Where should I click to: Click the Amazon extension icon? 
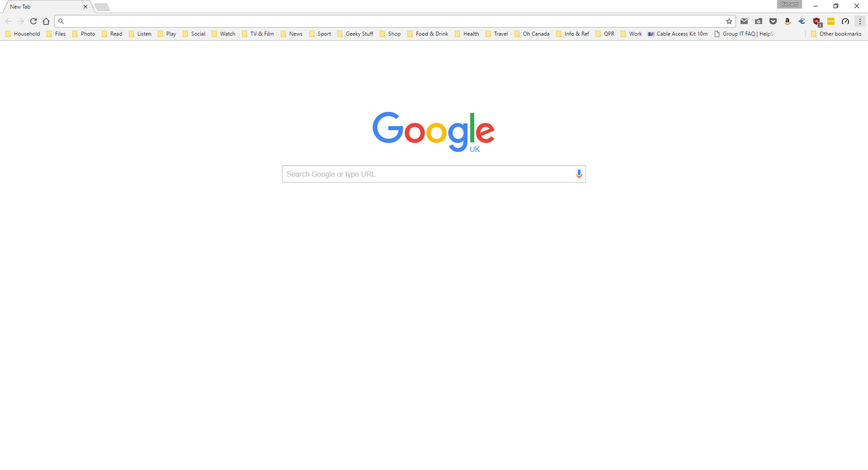[788, 21]
